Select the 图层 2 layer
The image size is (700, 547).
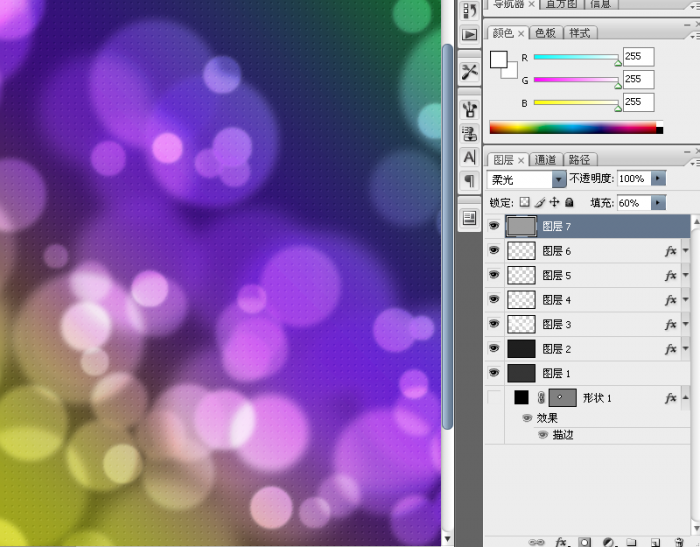pos(590,349)
